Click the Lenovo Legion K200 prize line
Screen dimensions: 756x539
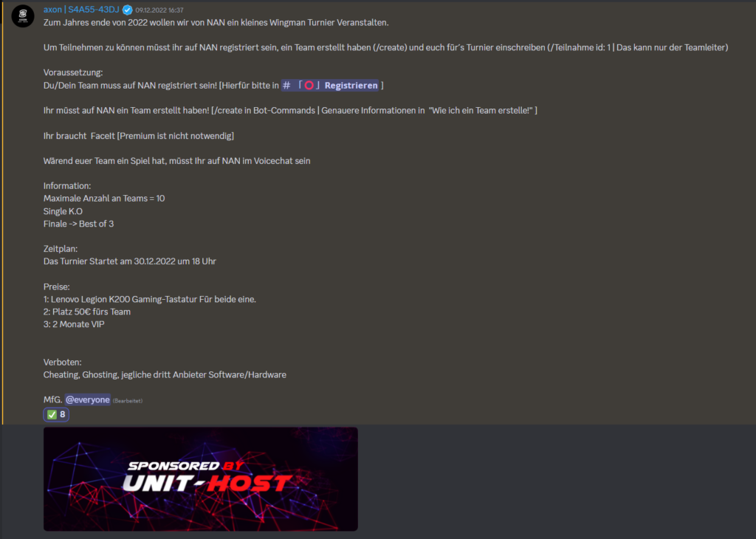coord(149,299)
